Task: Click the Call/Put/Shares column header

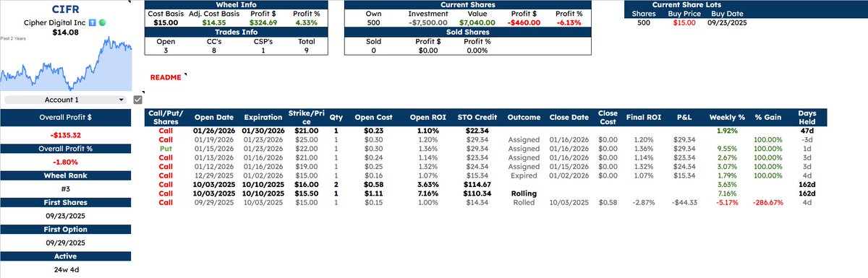Action: 166,117
